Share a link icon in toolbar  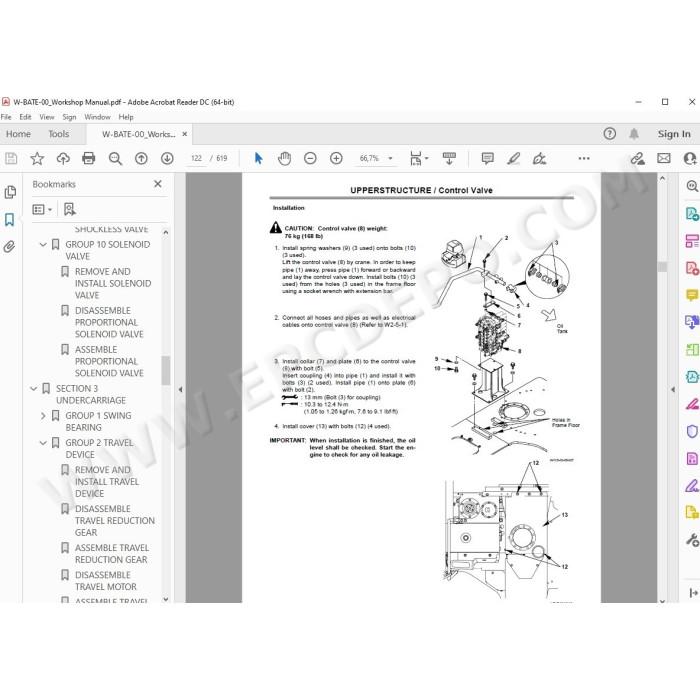[637, 158]
